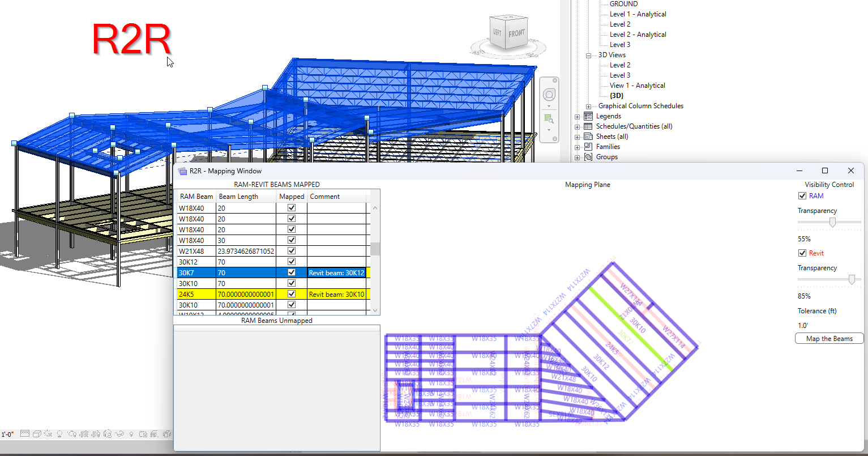Expand the Schedules/Quantities (all) node
868x456 pixels.
point(578,127)
